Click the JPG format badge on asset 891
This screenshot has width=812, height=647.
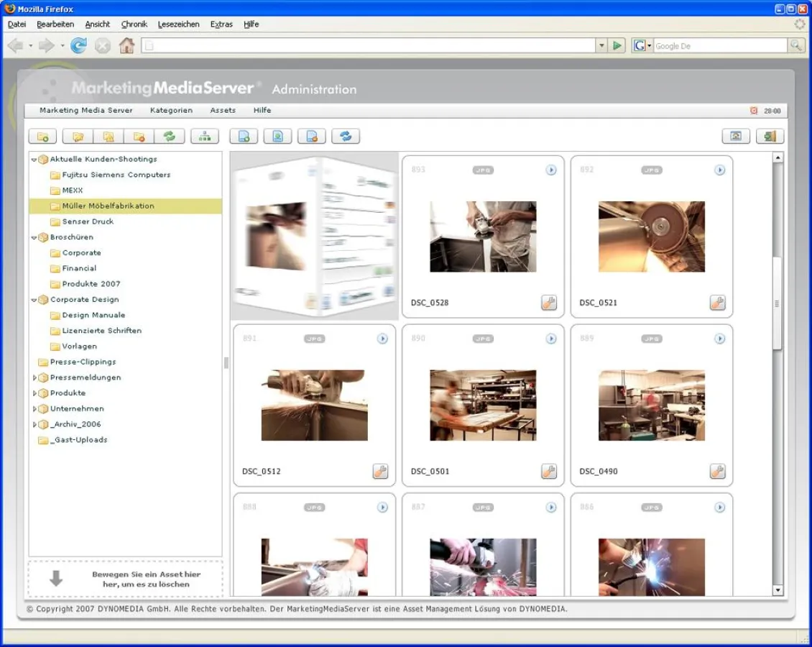click(315, 339)
